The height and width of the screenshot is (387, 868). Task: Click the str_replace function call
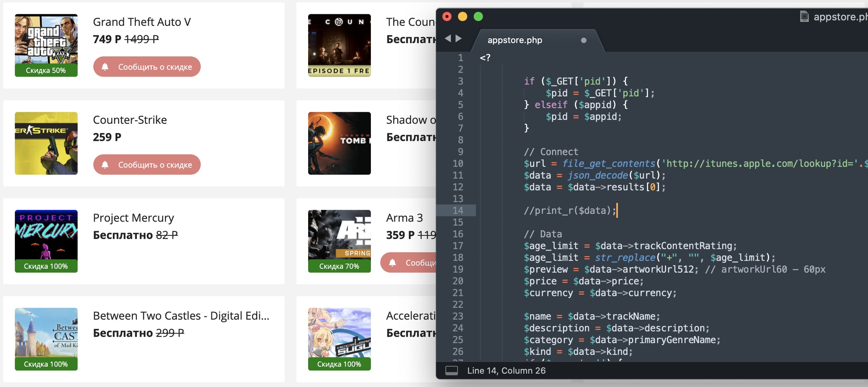click(625, 258)
